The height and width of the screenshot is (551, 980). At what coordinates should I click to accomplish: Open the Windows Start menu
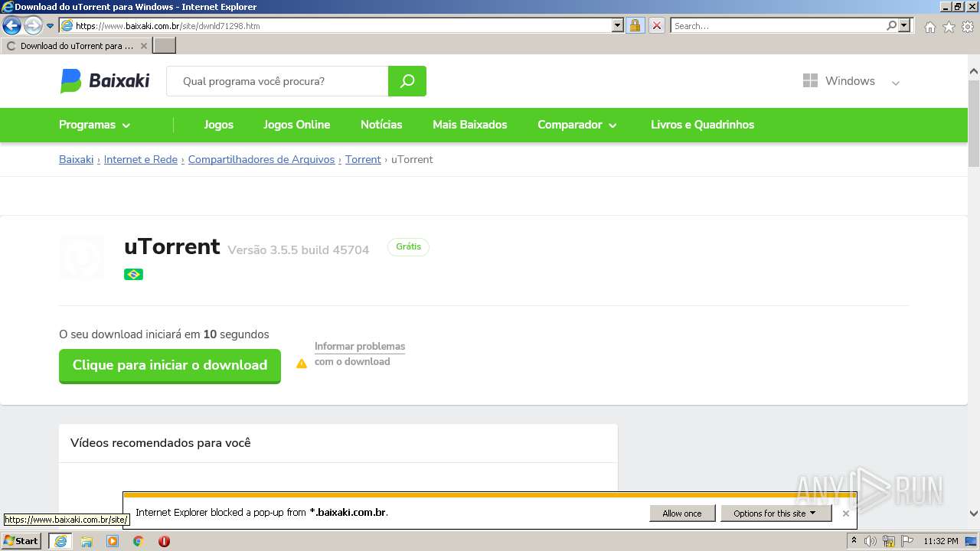tap(21, 541)
